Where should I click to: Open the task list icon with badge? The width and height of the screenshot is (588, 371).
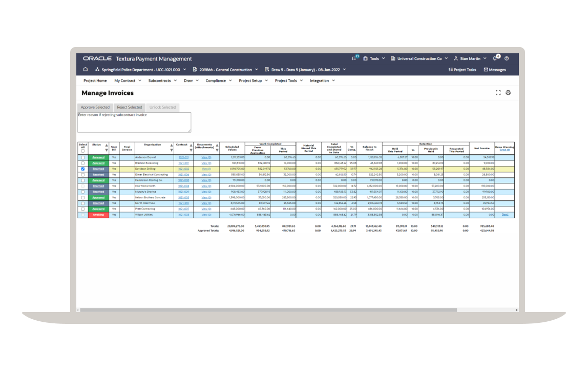point(355,59)
